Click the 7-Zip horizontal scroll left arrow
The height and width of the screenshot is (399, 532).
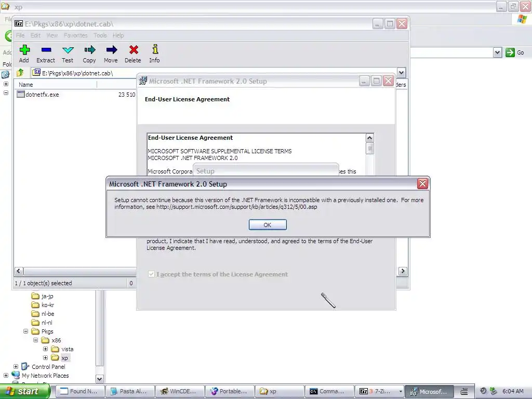[19, 271]
